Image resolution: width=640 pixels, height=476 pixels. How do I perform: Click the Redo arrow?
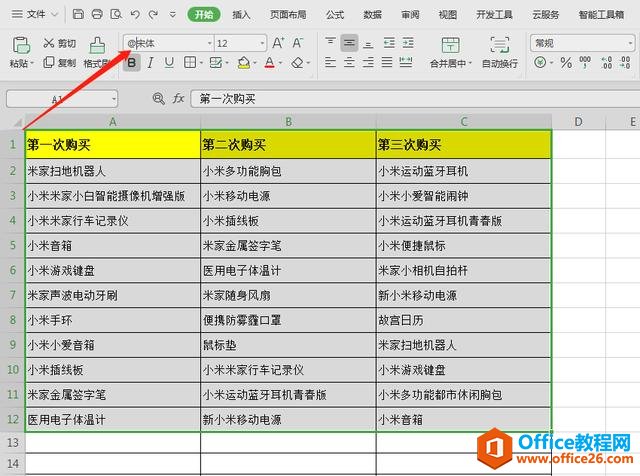coord(153,15)
